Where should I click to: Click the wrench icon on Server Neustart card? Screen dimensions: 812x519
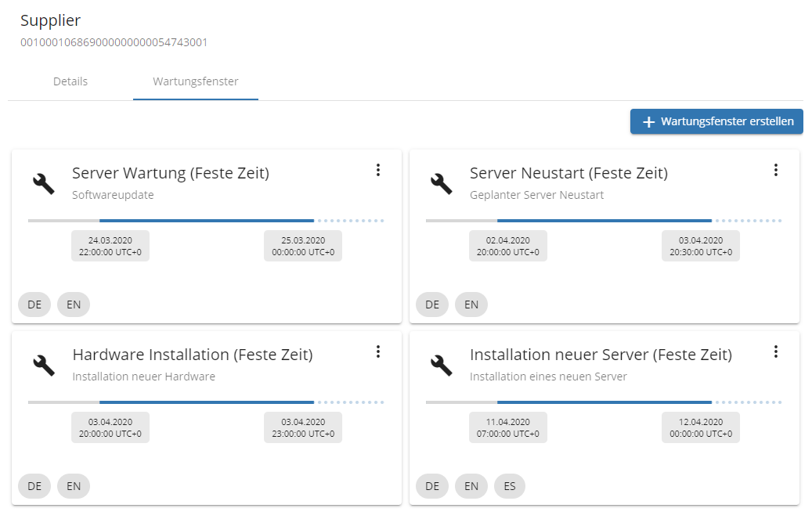(441, 183)
